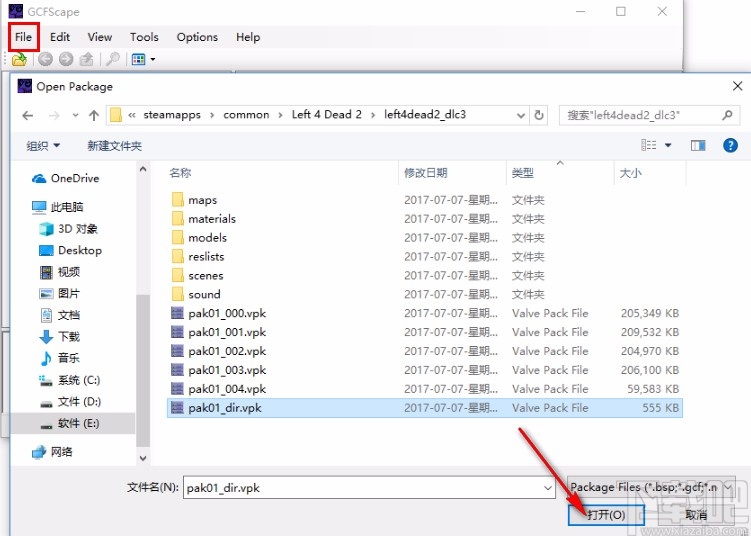This screenshot has width=751, height=536.
Task: Click the GCFScape up-one-level toolbar icon
Action: pos(86,59)
